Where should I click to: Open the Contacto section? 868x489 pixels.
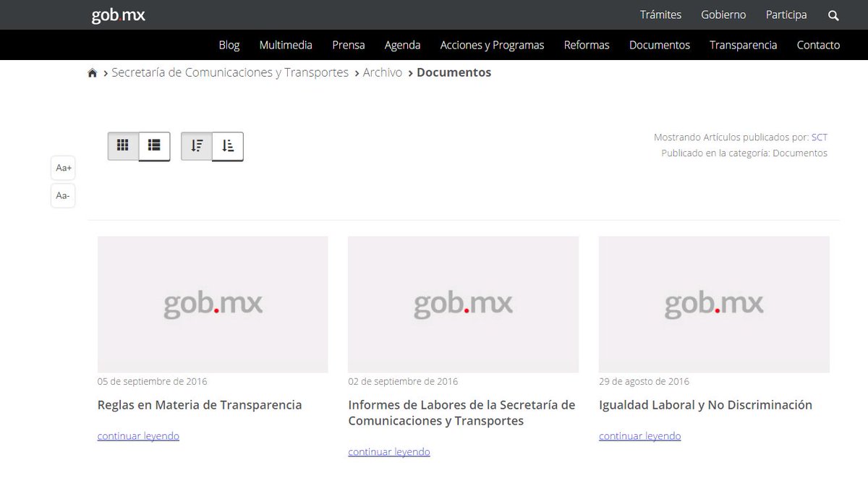click(818, 45)
